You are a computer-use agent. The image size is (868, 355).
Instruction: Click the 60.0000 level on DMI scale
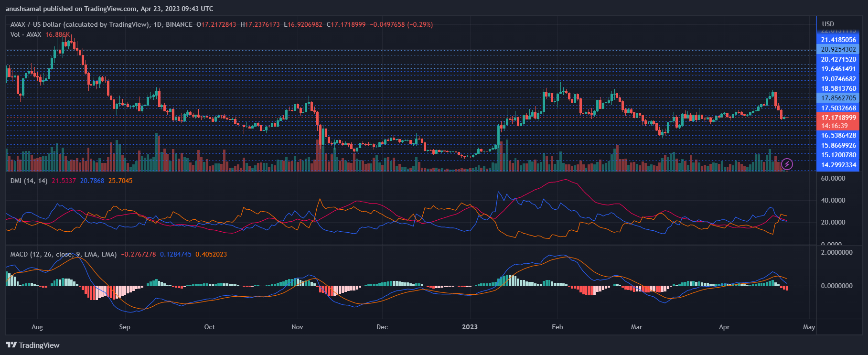pyautogui.click(x=833, y=178)
